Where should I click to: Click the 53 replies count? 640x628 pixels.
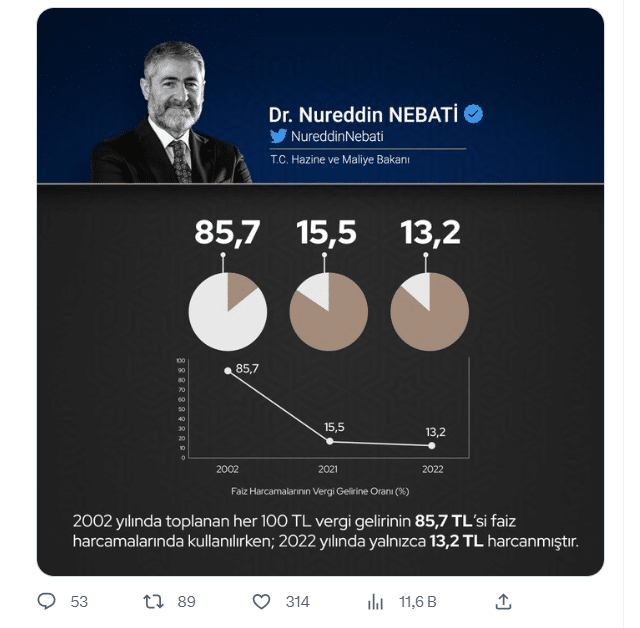pyautogui.click(x=79, y=602)
